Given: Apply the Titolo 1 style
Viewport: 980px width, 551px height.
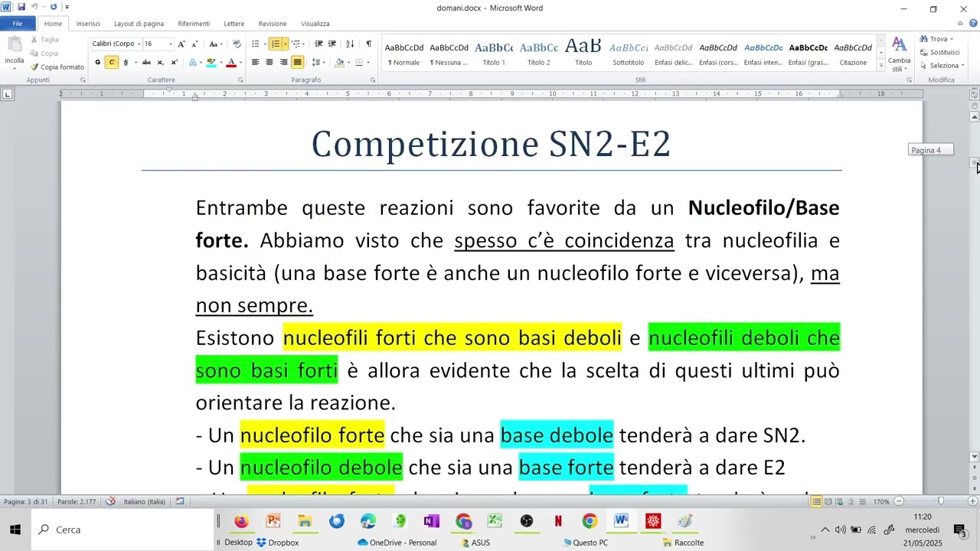Looking at the screenshot, I should 494,53.
